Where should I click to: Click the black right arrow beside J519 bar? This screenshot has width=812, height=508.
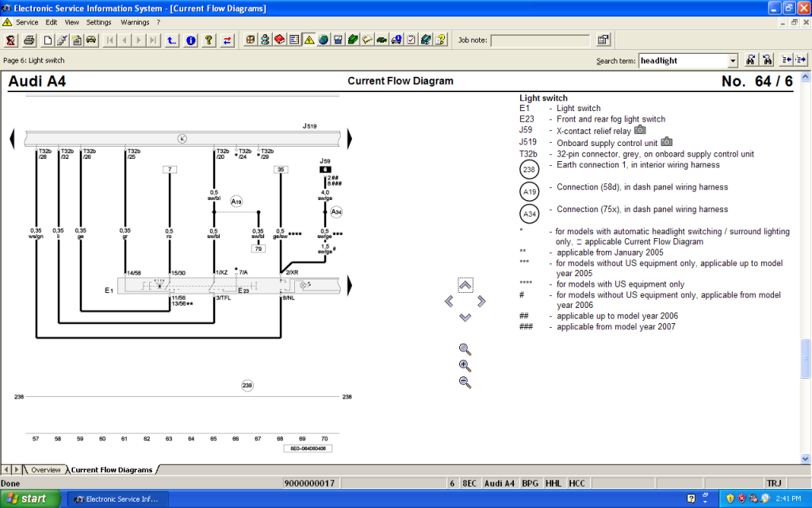pyautogui.click(x=349, y=139)
